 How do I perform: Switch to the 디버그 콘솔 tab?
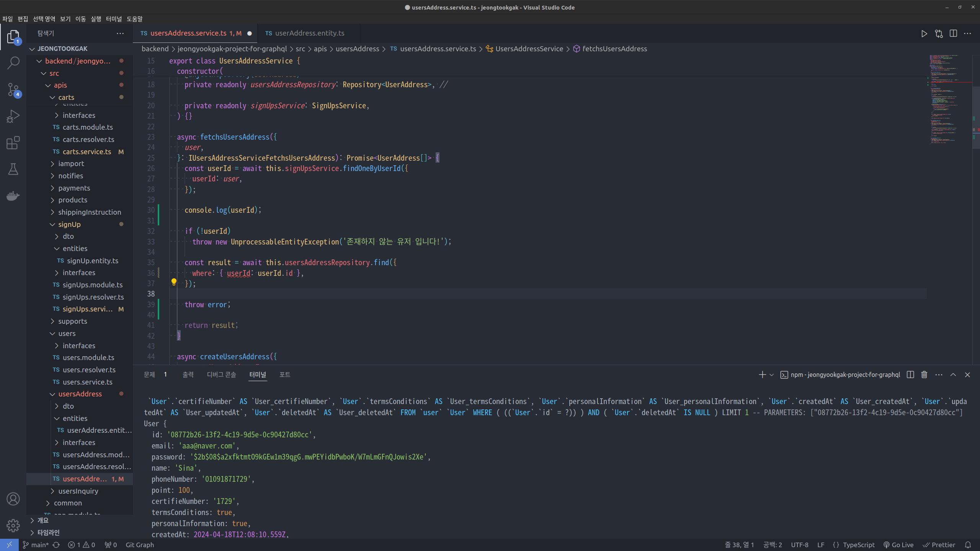point(221,375)
